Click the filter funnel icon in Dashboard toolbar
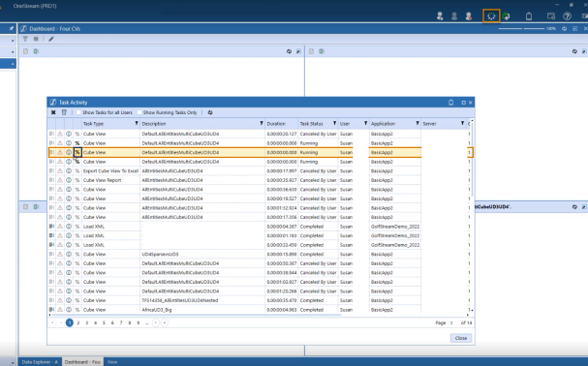Viewport: 588px width, 366px height. [25, 39]
